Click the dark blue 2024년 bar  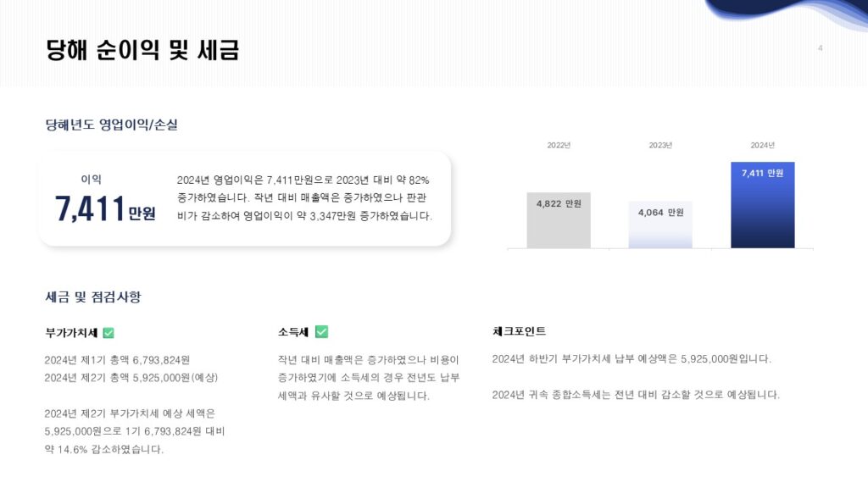[762, 205]
